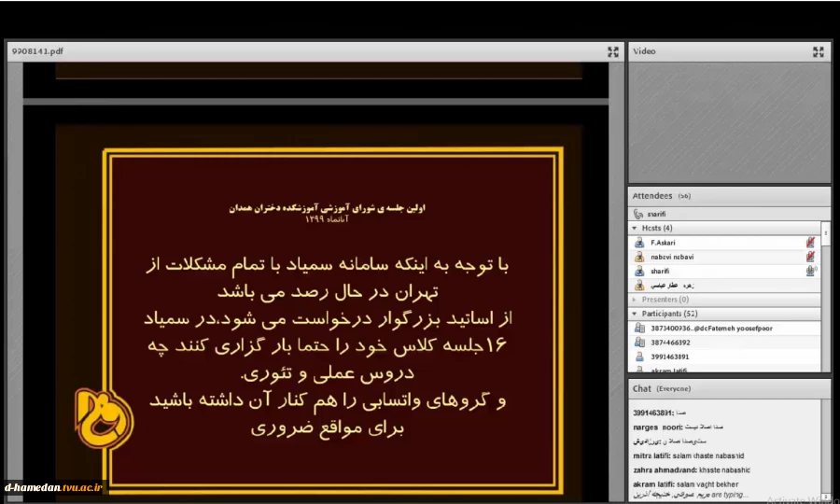Maximize the 9908141.pdf share pod
The image size is (840, 504).
click(x=613, y=51)
